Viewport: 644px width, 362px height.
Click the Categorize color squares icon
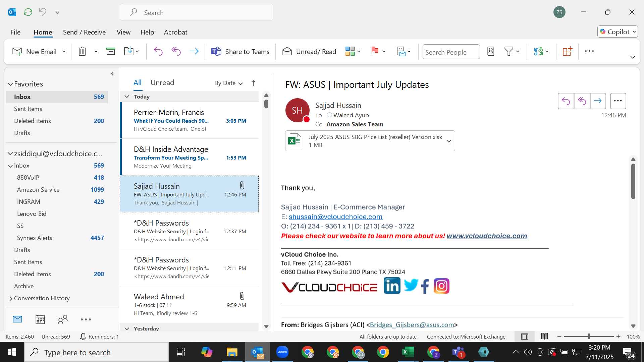(350, 51)
